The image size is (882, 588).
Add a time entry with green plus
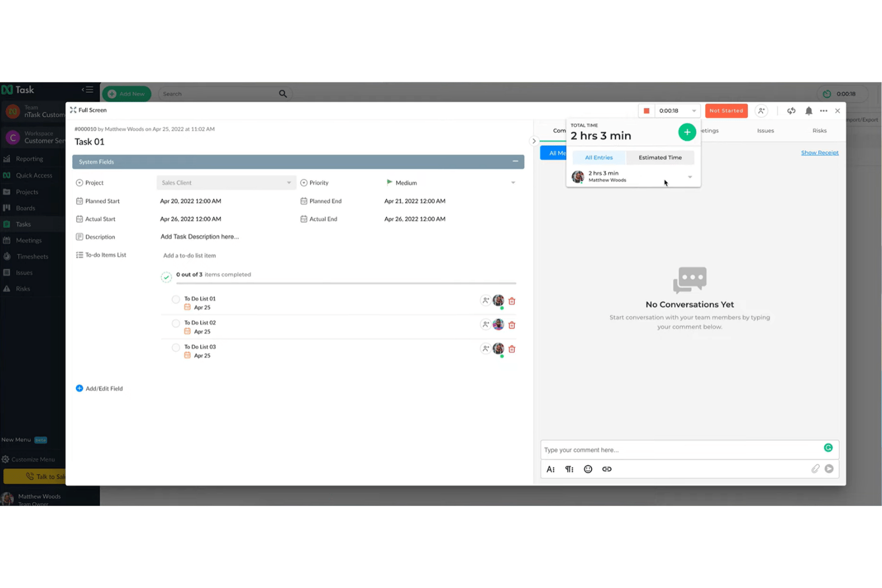pyautogui.click(x=687, y=132)
